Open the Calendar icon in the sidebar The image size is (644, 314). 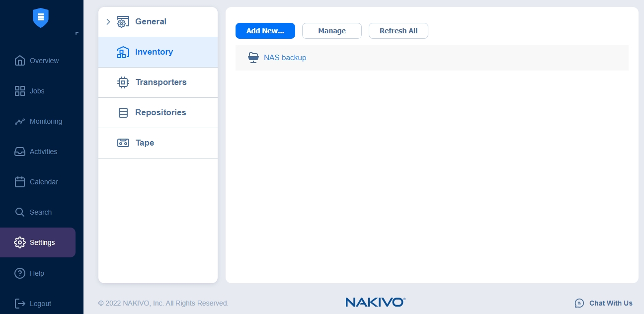point(20,182)
